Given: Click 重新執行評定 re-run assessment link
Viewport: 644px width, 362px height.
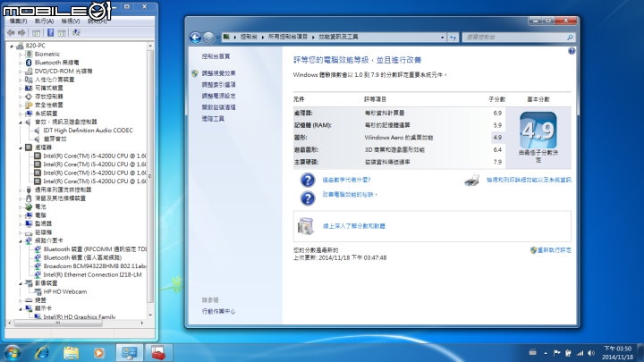Looking at the screenshot, I should point(554,250).
